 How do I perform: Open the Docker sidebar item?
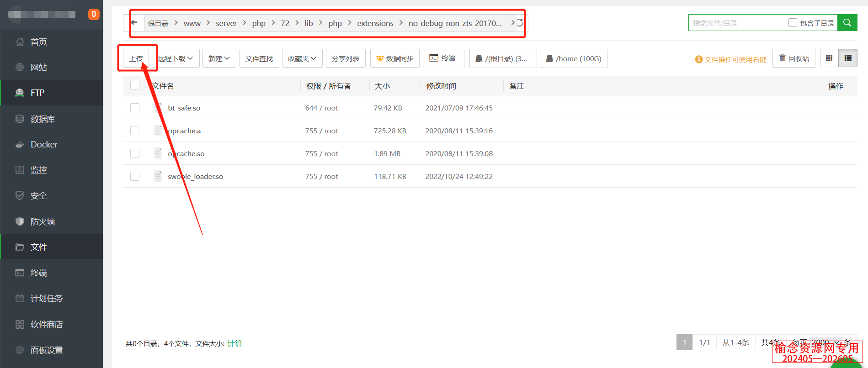point(51,144)
